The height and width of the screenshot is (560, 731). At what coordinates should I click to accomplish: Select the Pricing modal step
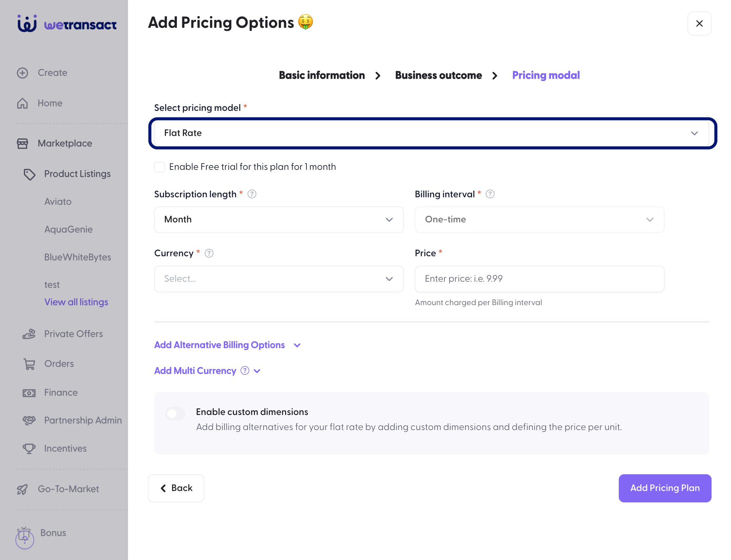pos(546,75)
